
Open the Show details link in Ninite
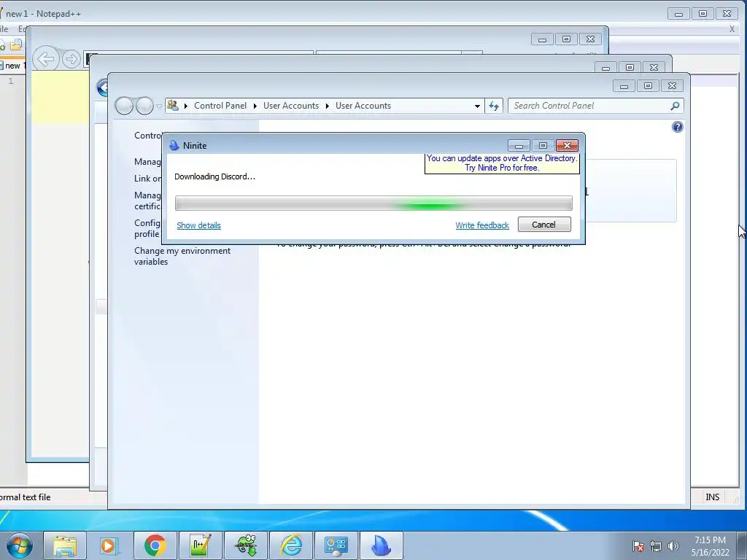[198, 225]
